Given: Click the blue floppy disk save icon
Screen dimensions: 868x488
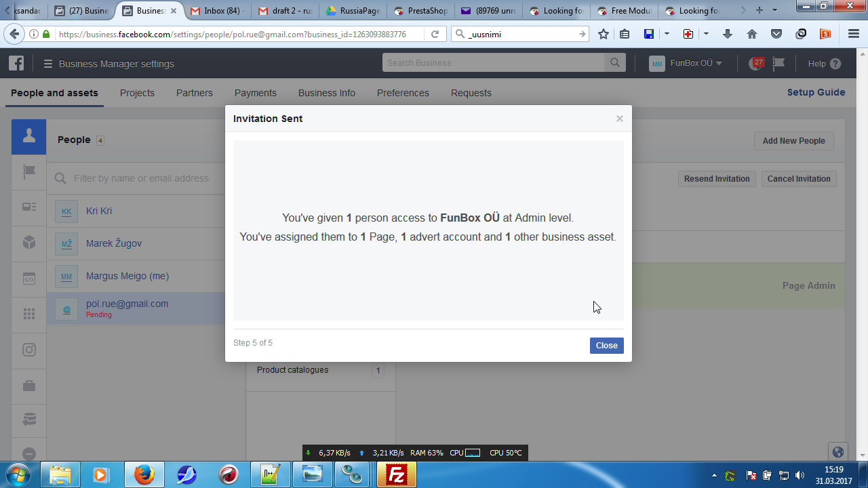Looking at the screenshot, I should tap(649, 34).
